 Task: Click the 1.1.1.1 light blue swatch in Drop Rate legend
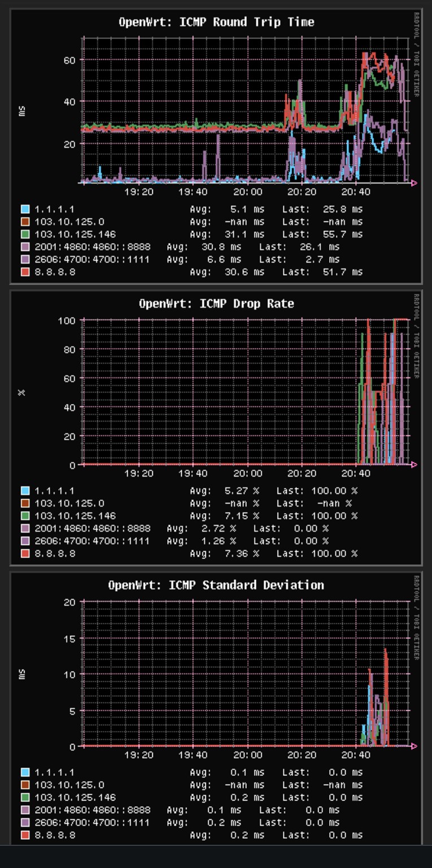(25, 491)
